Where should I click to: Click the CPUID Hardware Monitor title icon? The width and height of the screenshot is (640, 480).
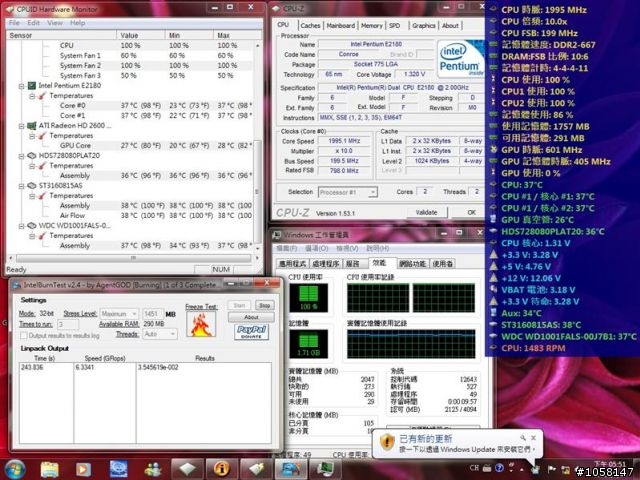click(10, 9)
